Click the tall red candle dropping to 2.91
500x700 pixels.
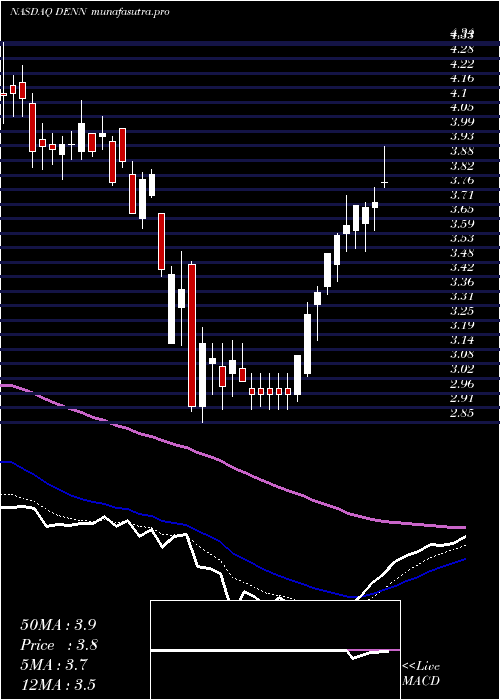click(192, 335)
